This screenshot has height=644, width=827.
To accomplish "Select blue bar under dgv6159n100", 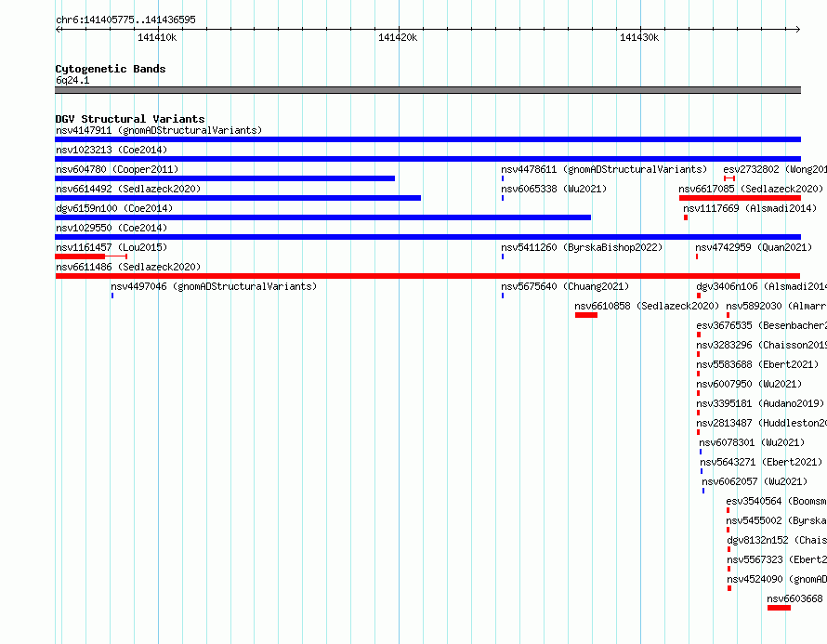I will (322, 217).
